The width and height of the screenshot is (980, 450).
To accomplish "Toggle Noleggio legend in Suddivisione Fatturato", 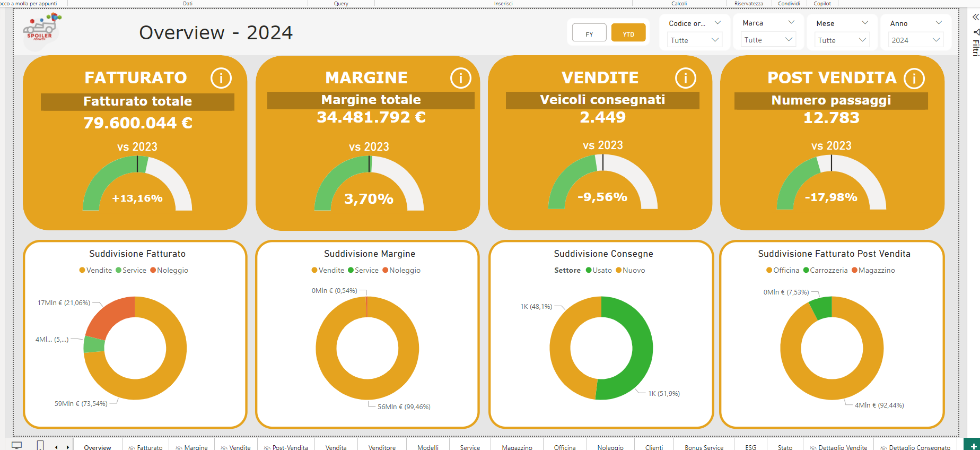I will coord(169,270).
